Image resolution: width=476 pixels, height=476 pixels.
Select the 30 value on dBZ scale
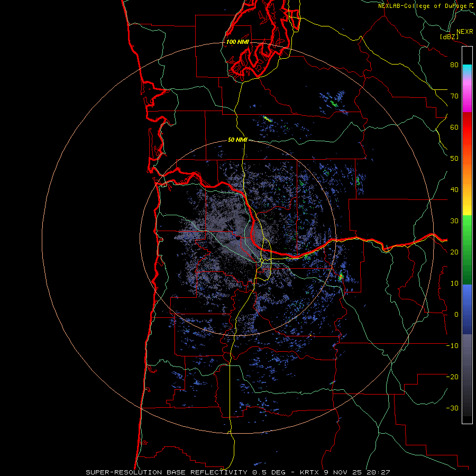tap(454, 221)
